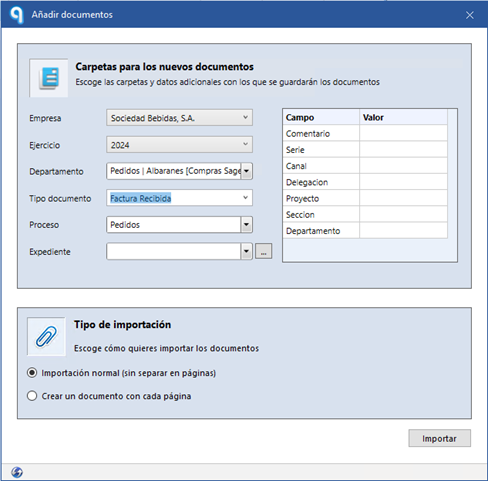The width and height of the screenshot is (488, 481).
Task: Click the Comentario value cell
Action: tap(403, 133)
